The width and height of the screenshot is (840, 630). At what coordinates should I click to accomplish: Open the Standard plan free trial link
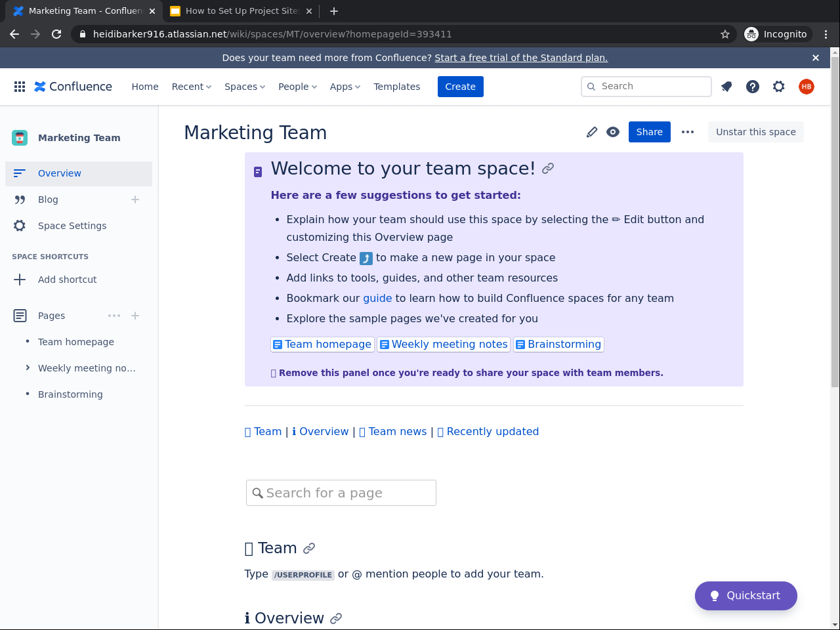pyautogui.click(x=521, y=58)
